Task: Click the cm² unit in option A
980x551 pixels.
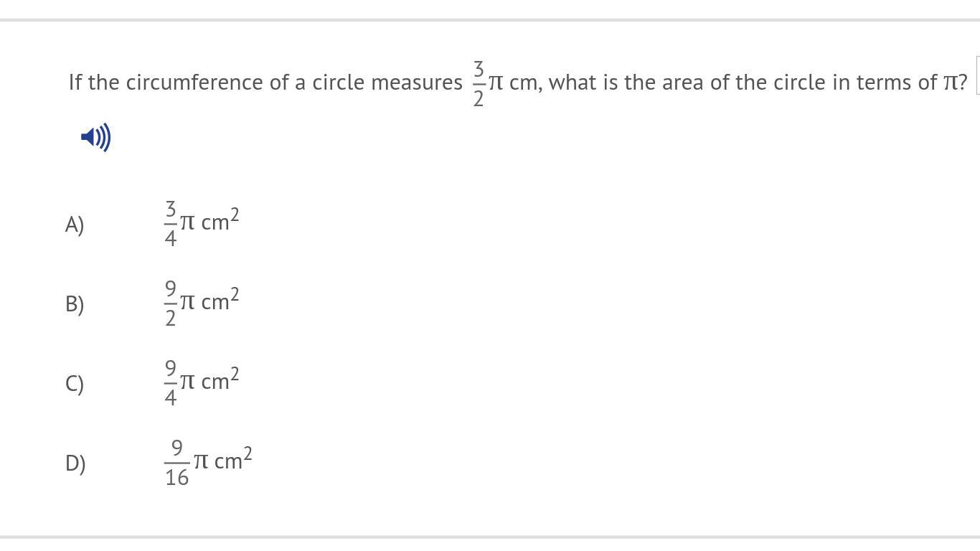Action: click(x=220, y=221)
